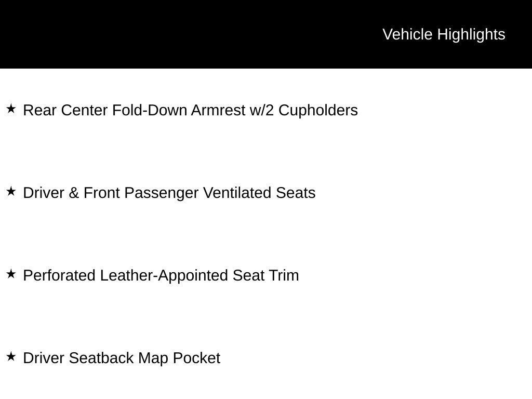Click the word Highlights in the header
The image size is (532, 399).
point(471,35)
